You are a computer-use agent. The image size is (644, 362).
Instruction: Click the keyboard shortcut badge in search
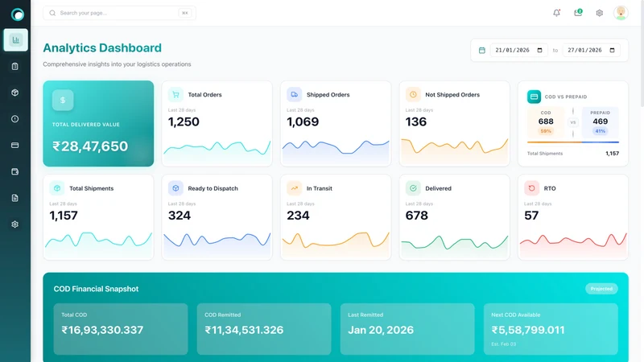pos(185,13)
